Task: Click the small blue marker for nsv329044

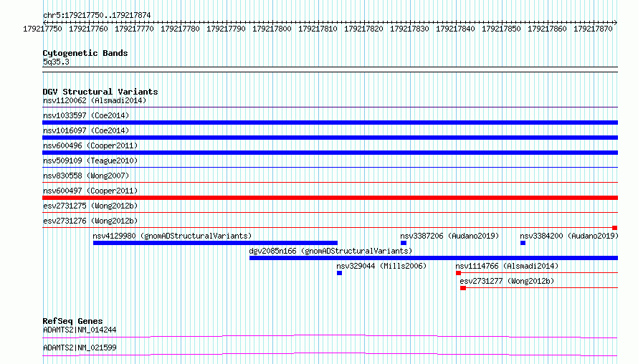Action: tap(339, 273)
